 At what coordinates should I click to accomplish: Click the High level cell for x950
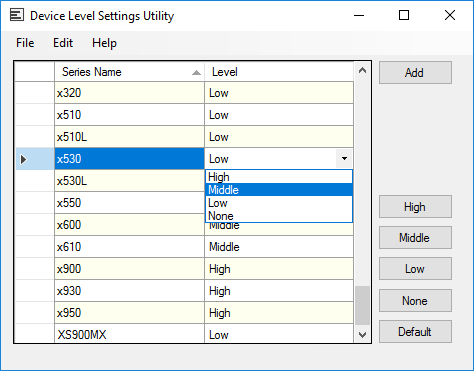(x=279, y=313)
